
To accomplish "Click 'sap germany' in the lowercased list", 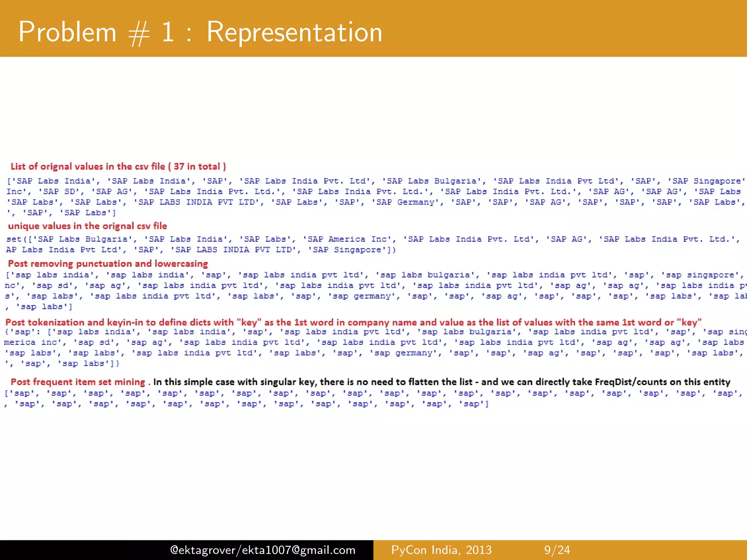I will pos(362,296).
